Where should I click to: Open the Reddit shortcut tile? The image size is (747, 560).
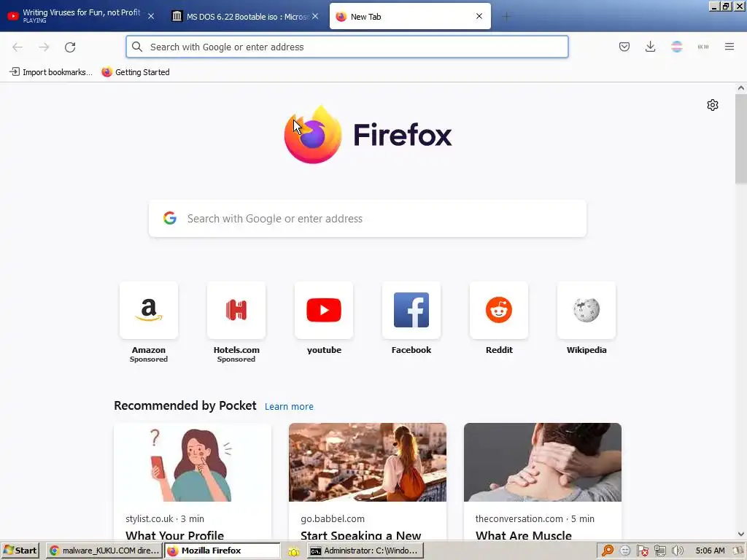[499, 310]
